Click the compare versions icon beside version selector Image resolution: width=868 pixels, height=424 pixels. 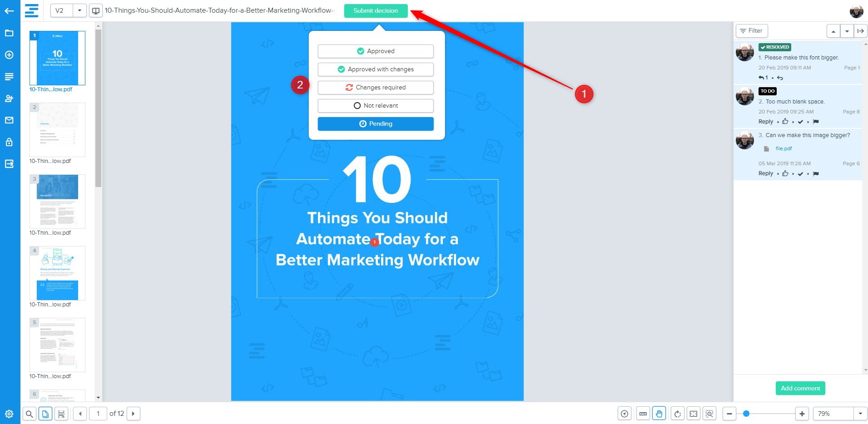tap(96, 10)
